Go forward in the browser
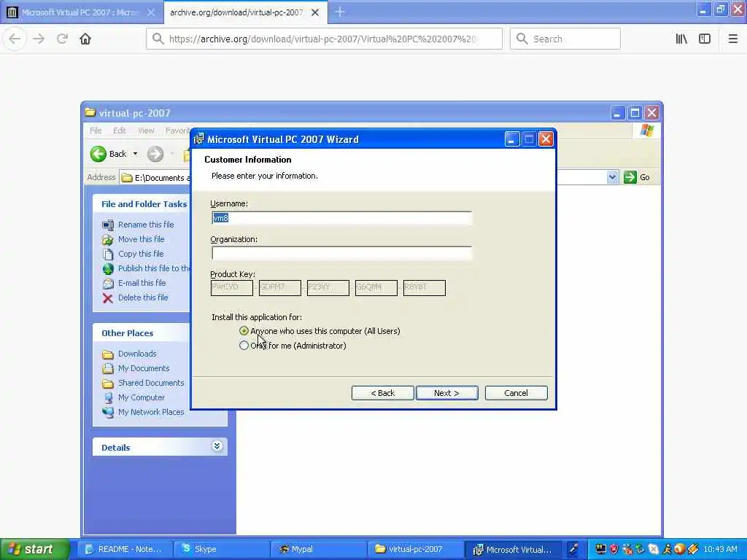The width and height of the screenshot is (747, 560). [39, 39]
